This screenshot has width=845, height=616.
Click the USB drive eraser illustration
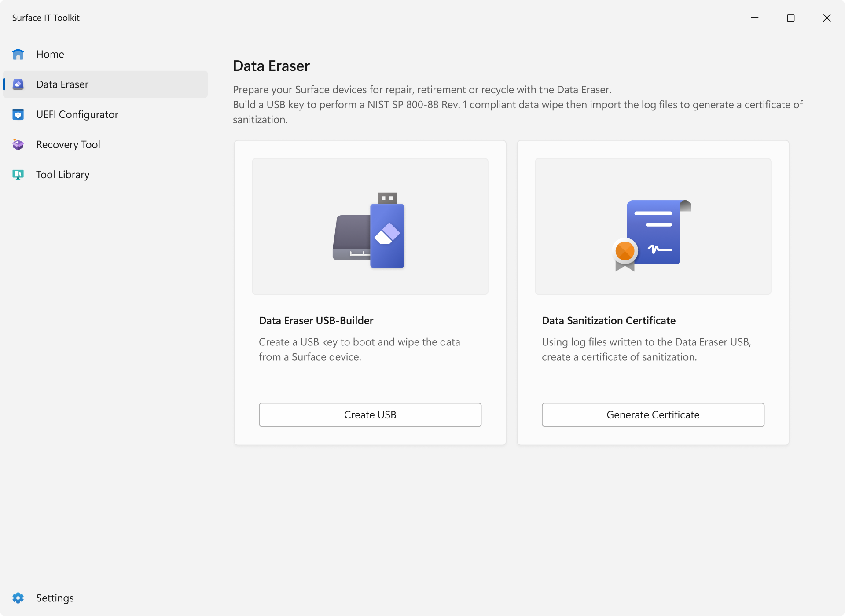369,230
